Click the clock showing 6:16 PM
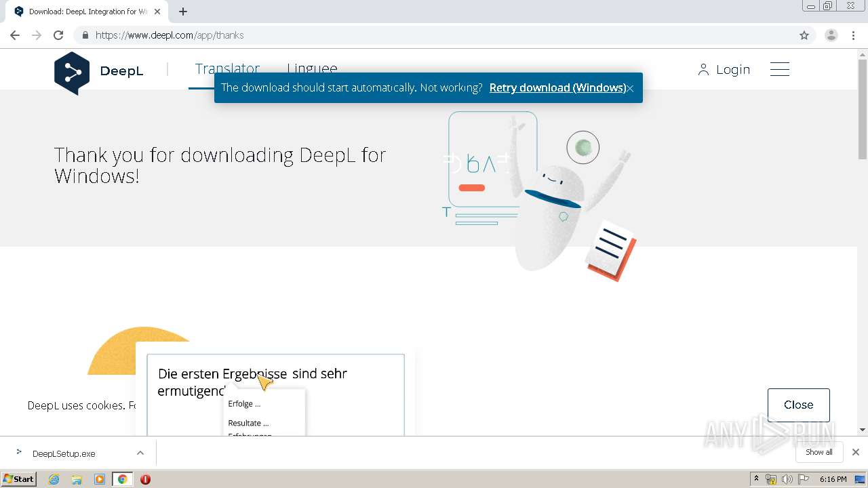 click(833, 479)
